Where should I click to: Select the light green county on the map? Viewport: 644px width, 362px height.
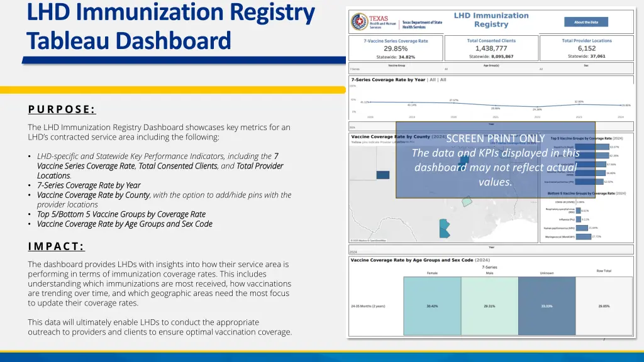tap(467, 201)
